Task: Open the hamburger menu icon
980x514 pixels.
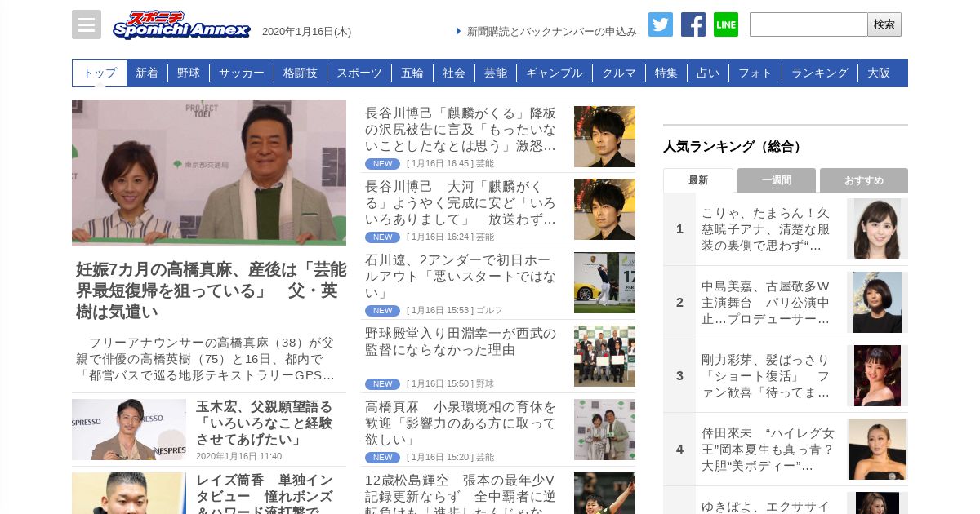Action: (x=87, y=24)
